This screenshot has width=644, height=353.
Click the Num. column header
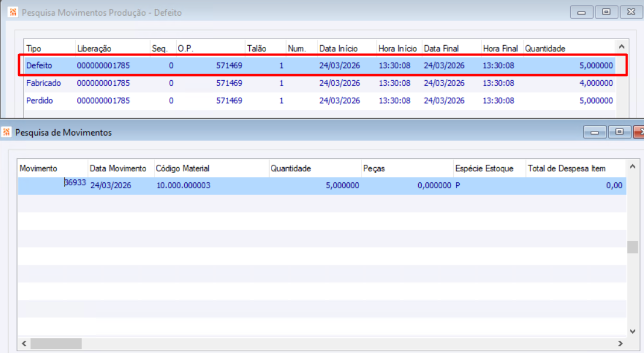click(x=301, y=49)
